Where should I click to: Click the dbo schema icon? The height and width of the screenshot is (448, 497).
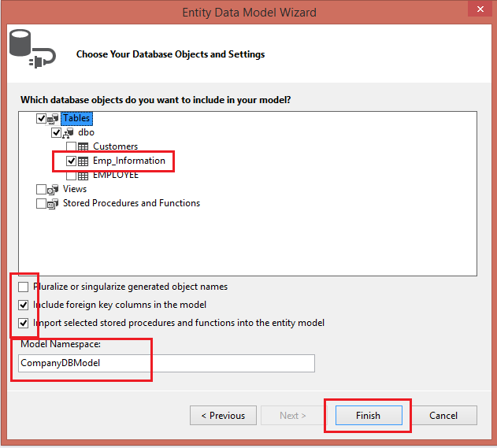(x=68, y=133)
